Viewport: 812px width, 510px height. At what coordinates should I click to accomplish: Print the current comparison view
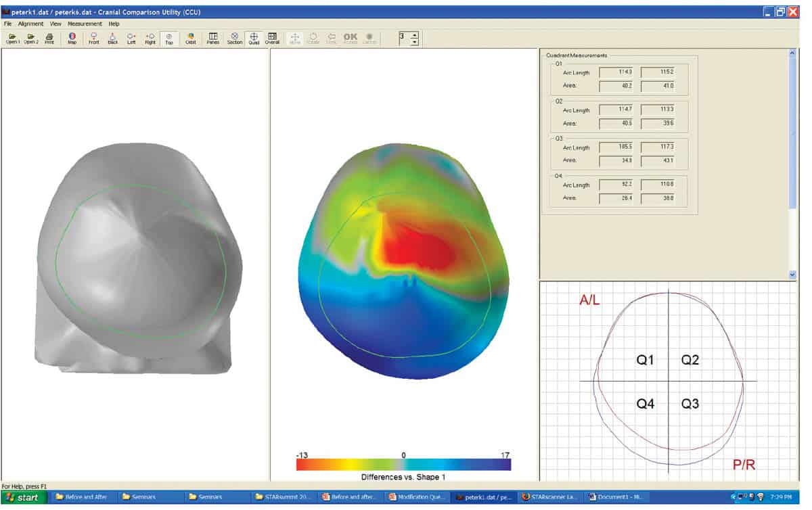click(49, 38)
